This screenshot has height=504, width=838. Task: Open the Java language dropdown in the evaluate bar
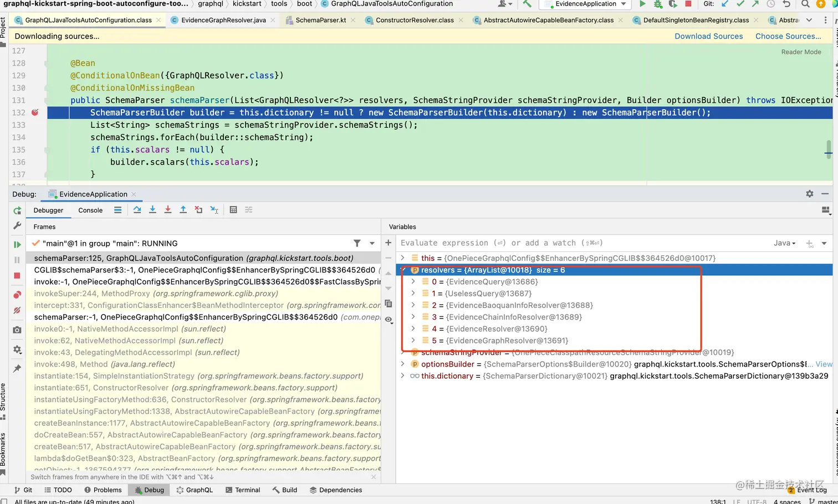coord(784,243)
